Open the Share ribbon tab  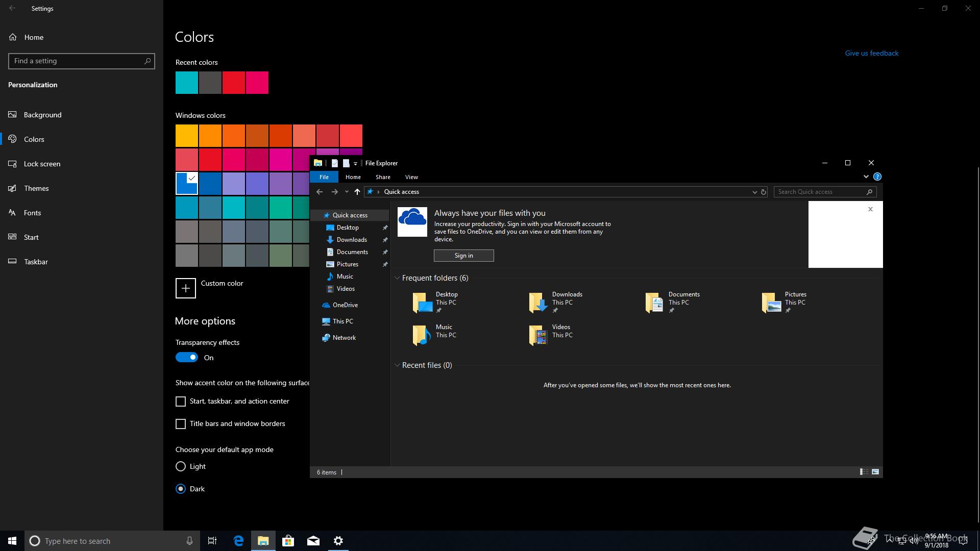click(383, 177)
